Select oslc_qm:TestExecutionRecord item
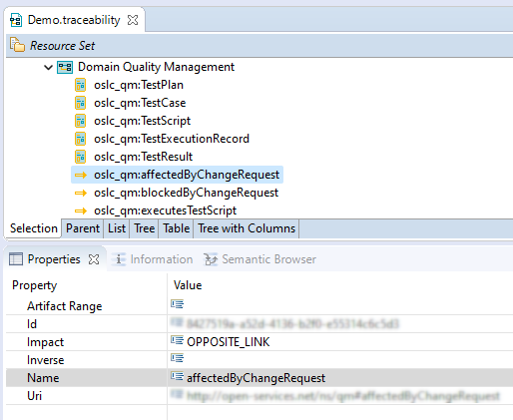Screen dimensions: 513x420 click(172, 139)
